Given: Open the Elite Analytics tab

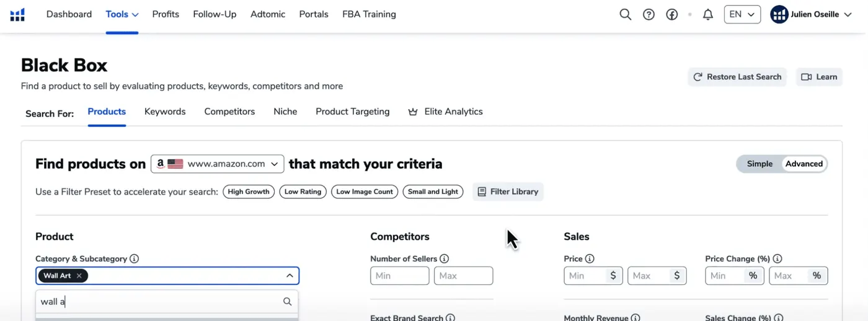Looking at the screenshot, I should (445, 112).
